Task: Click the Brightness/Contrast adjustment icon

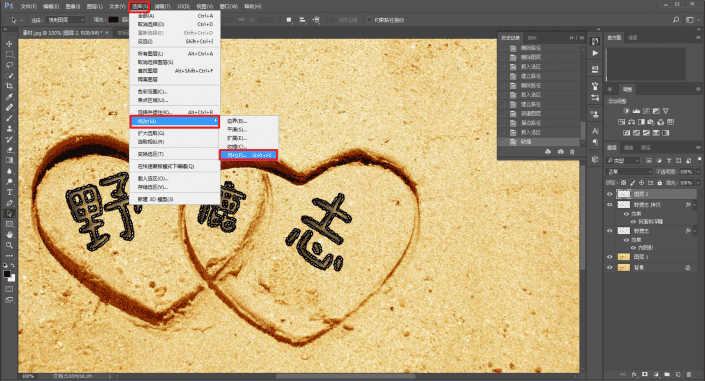Action: (x=626, y=111)
